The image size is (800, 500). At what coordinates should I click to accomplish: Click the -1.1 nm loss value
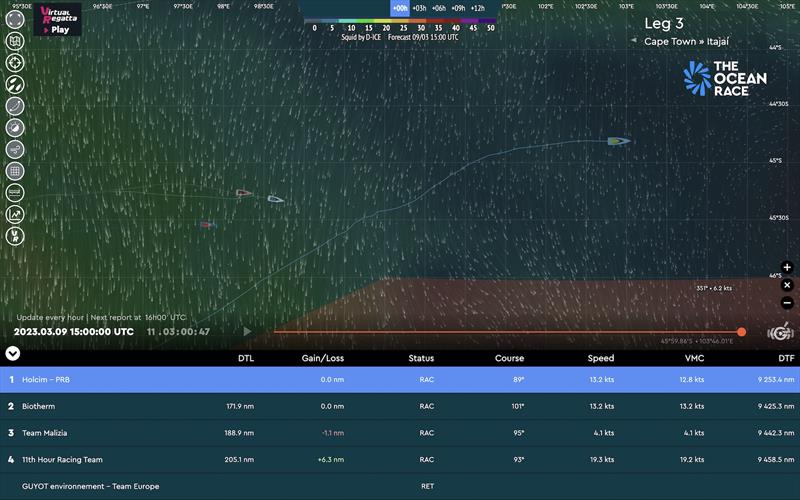tap(333, 433)
